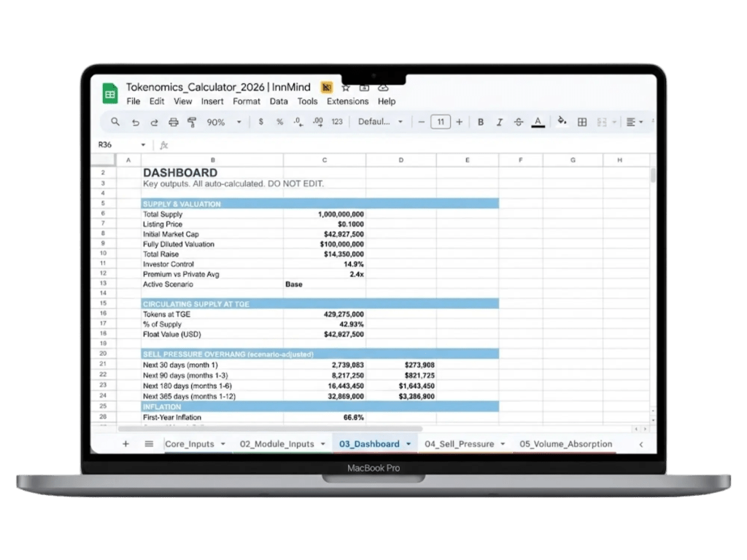This screenshot has height=560, width=747.
Task: Open the Extensions menu
Action: [348, 101]
